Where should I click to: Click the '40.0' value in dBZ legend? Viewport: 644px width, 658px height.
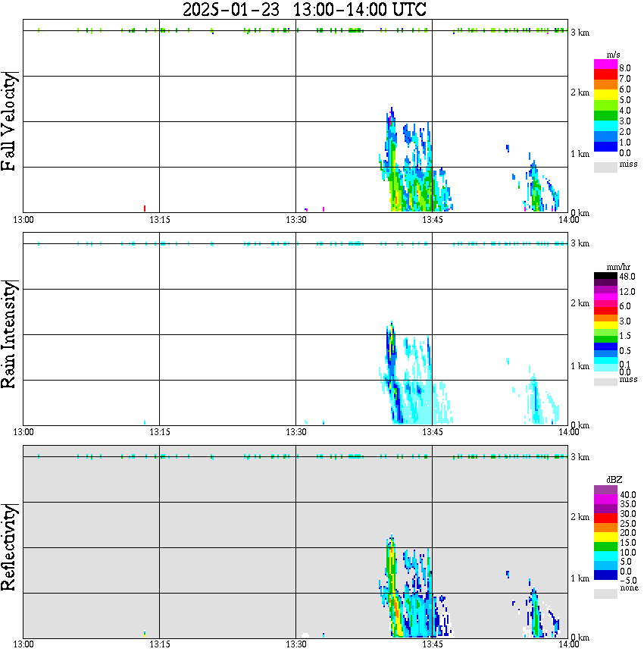click(x=628, y=495)
